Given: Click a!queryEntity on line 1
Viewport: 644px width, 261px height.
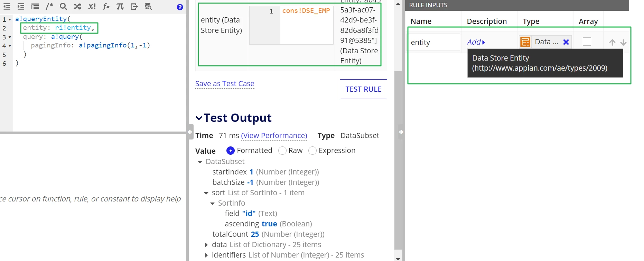Looking at the screenshot, I should [x=41, y=19].
